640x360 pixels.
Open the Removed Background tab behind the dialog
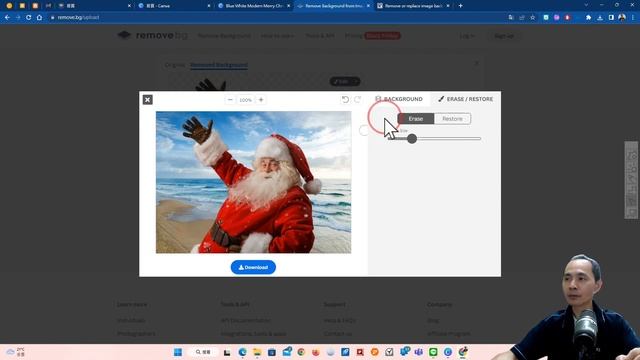[219, 65]
